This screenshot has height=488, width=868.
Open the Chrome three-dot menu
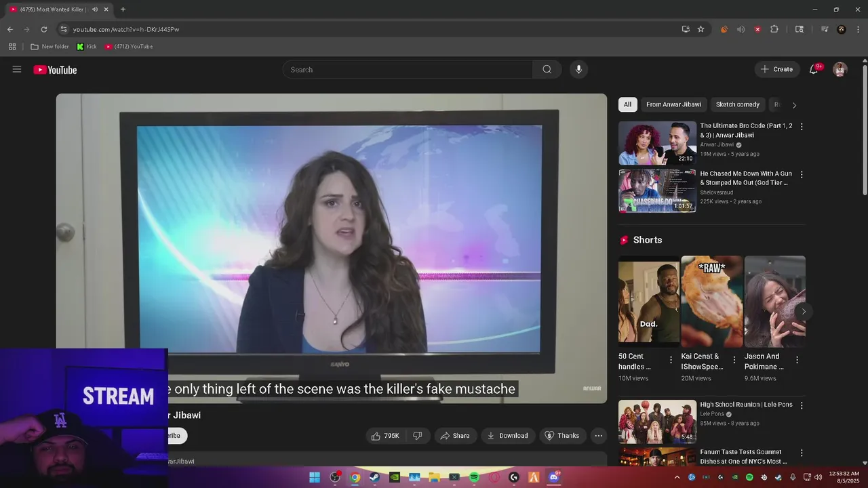858,29
